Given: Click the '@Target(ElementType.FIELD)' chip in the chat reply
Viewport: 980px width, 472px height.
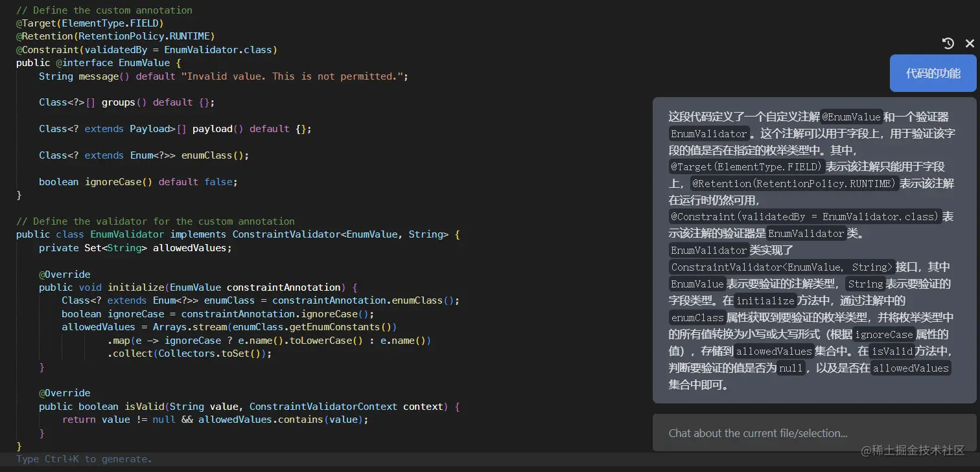Looking at the screenshot, I should coord(747,167).
